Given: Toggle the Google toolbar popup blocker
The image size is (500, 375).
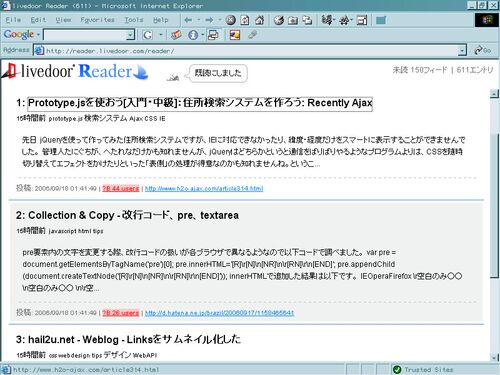Looking at the screenshot, I should 213,35.
